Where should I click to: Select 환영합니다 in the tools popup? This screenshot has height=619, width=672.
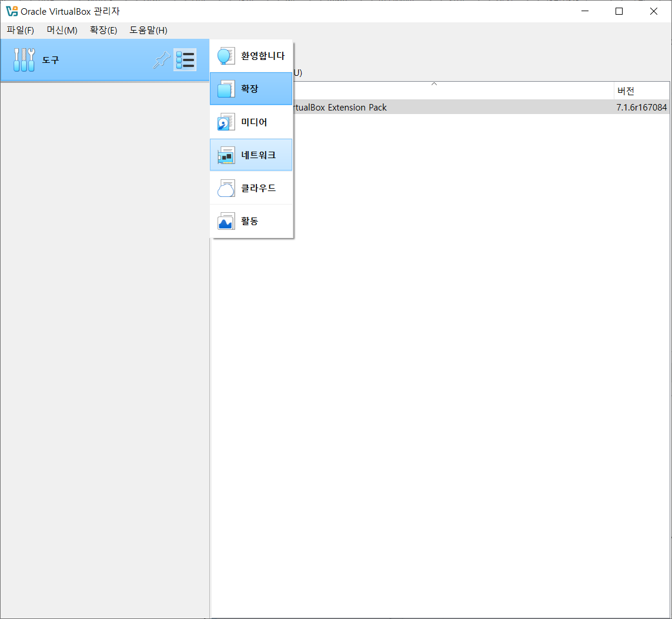(x=251, y=56)
